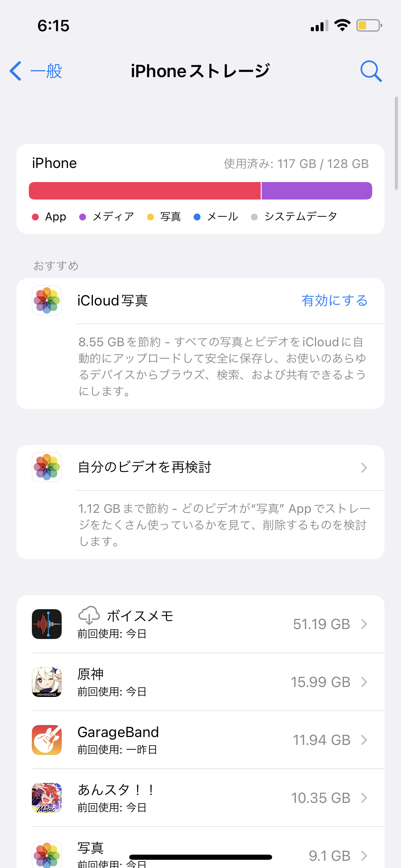
Task: Tap the 原神 game app icon
Action: click(x=47, y=682)
